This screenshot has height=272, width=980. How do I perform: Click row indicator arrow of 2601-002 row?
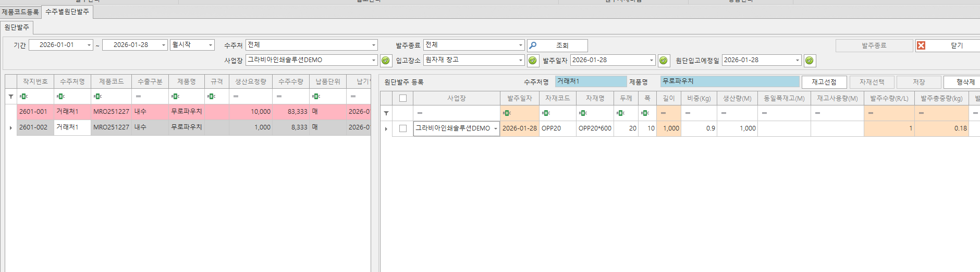(x=11, y=127)
